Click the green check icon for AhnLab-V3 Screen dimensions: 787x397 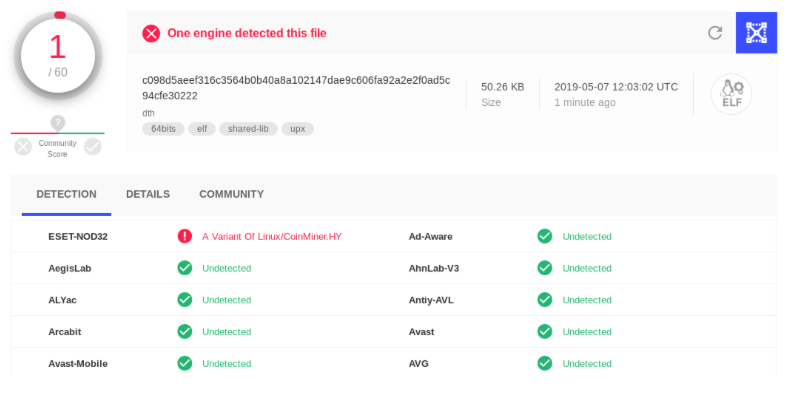point(545,268)
